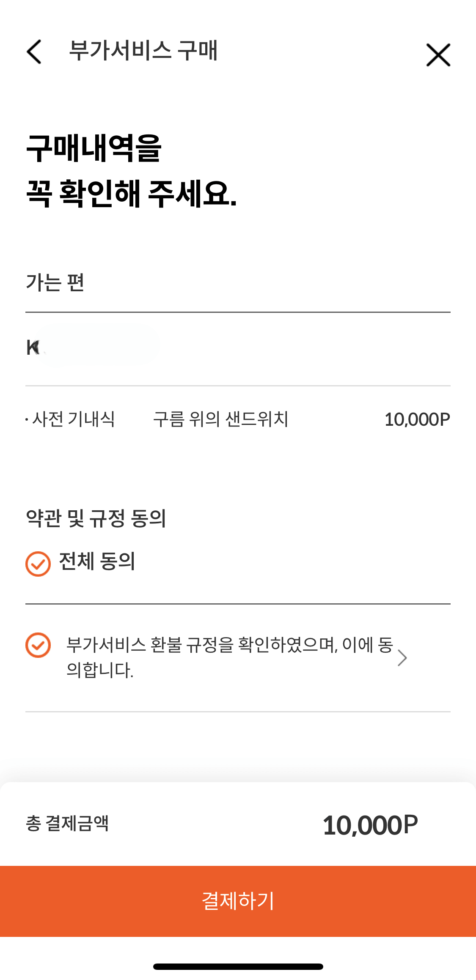Click the 부가서비스 구매 page title
The image size is (476, 980).
pos(143,51)
